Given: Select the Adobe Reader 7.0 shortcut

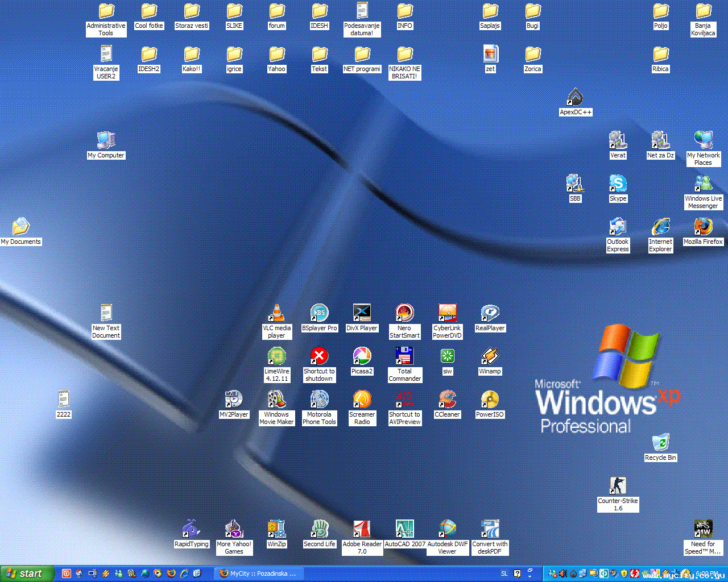Looking at the screenshot, I should (x=362, y=530).
